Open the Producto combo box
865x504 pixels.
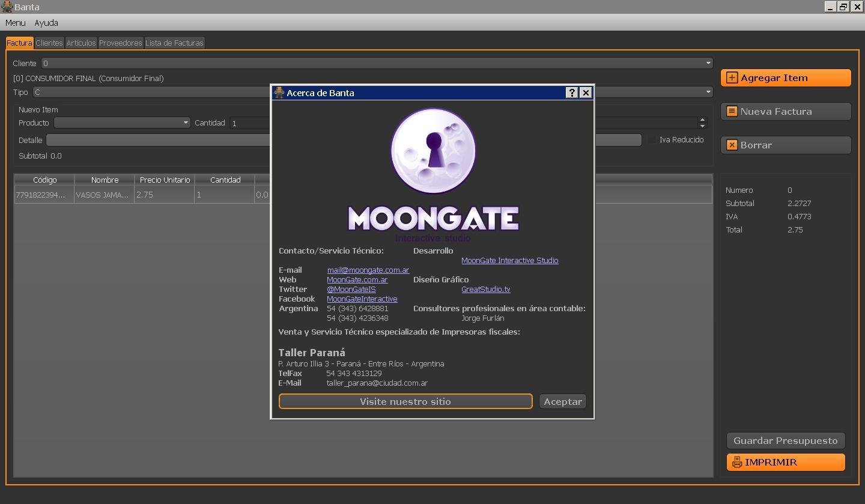(186, 123)
